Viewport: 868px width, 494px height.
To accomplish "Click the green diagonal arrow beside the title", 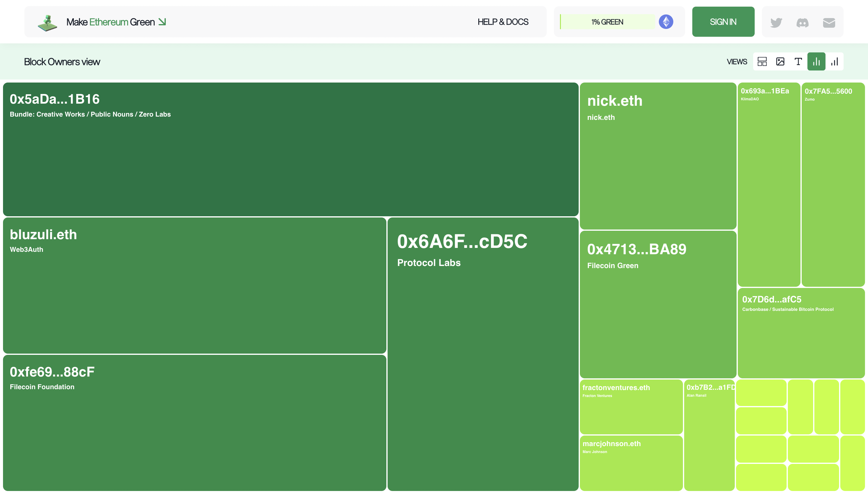I will coord(162,22).
